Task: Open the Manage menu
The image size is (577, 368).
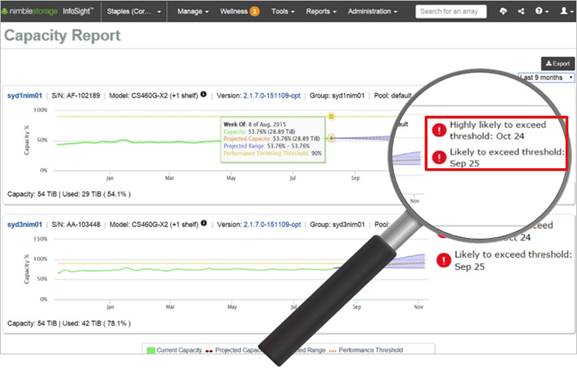Action: tap(193, 11)
